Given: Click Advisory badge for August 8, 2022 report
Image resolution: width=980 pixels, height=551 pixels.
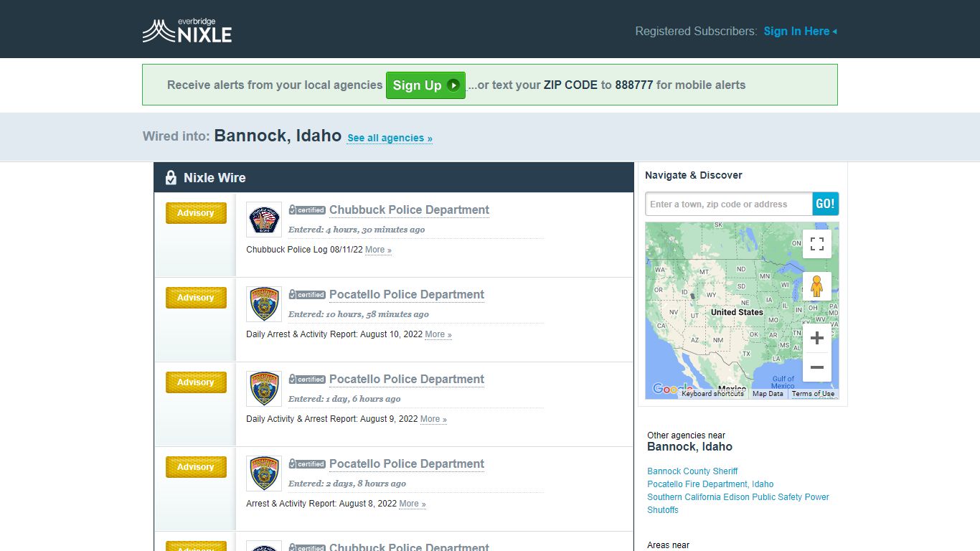Looking at the screenshot, I should pos(196,467).
